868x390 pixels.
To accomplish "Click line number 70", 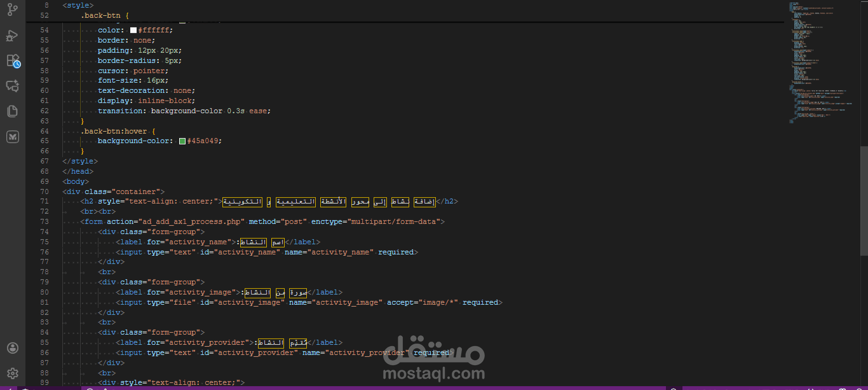I will (x=44, y=192).
